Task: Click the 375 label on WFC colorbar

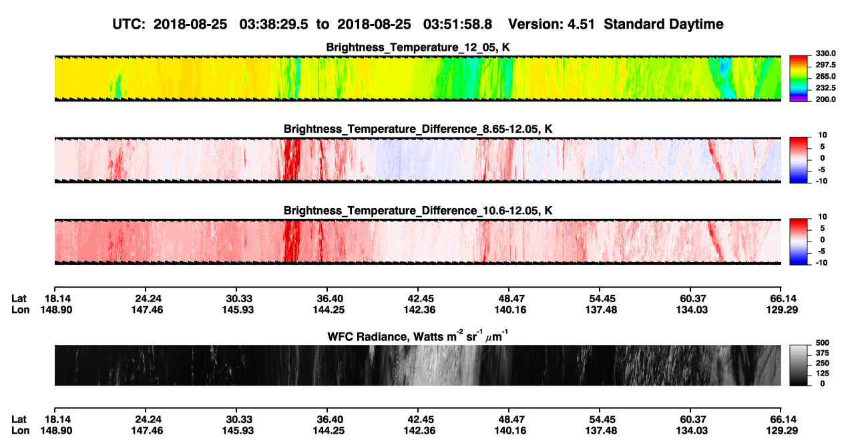Action: click(822, 352)
